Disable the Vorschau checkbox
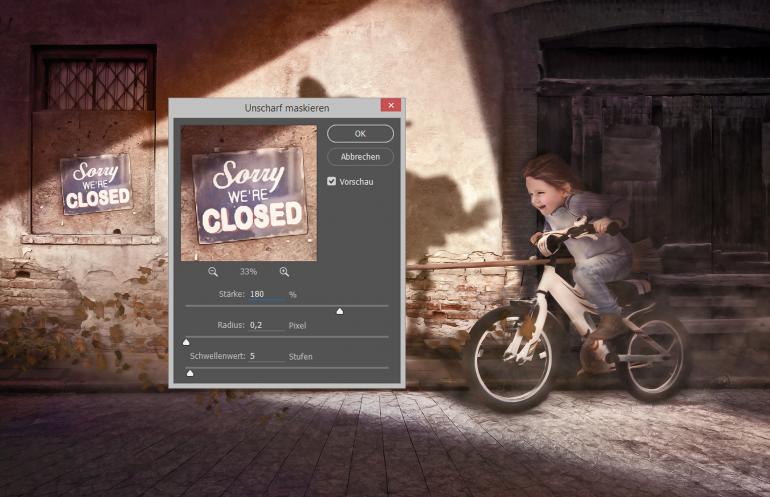 [x=331, y=181]
